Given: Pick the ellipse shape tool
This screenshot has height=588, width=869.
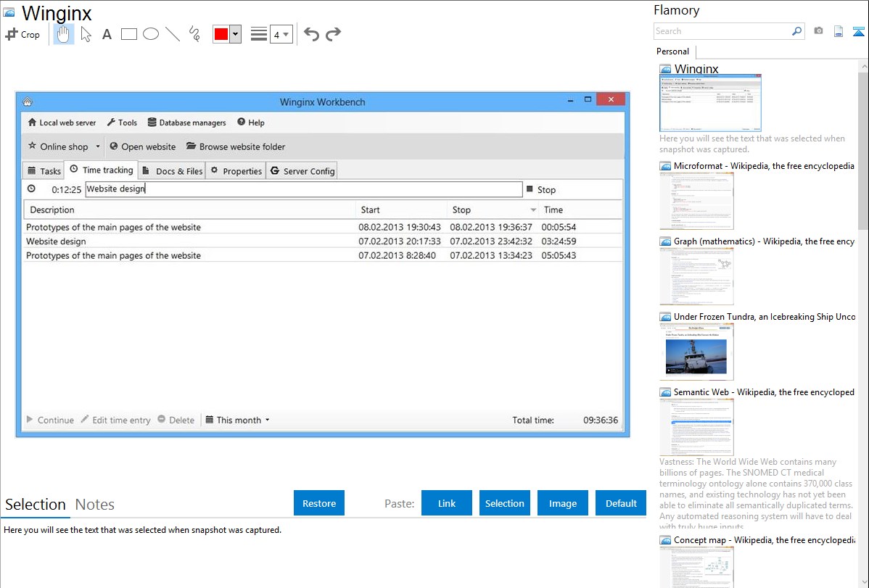Looking at the screenshot, I should pos(151,34).
